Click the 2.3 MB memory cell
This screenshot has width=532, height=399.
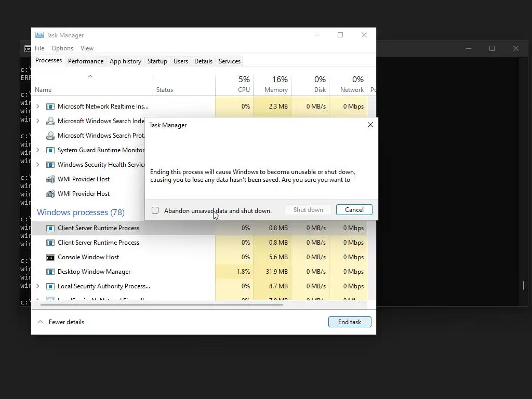click(x=272, y=106)
